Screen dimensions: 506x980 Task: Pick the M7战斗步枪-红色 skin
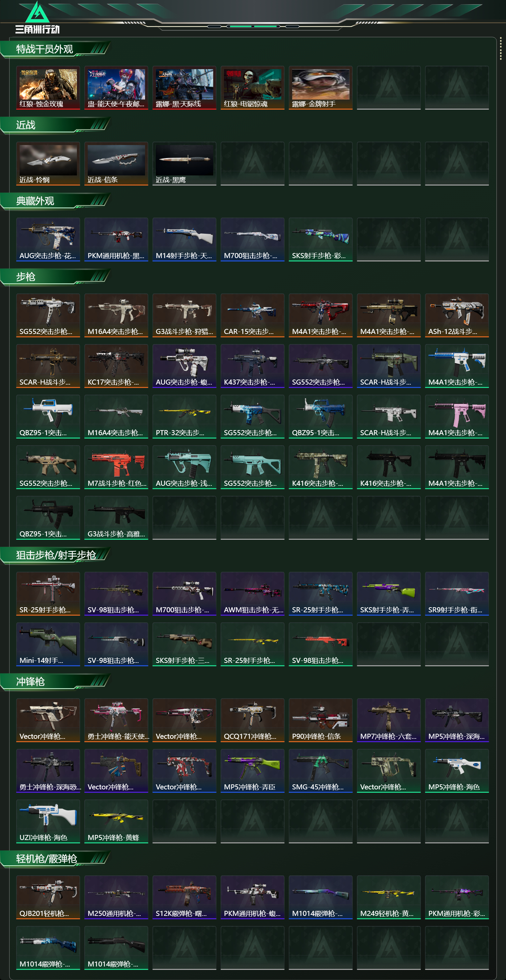pyautogui.click(x=116, y=467)
